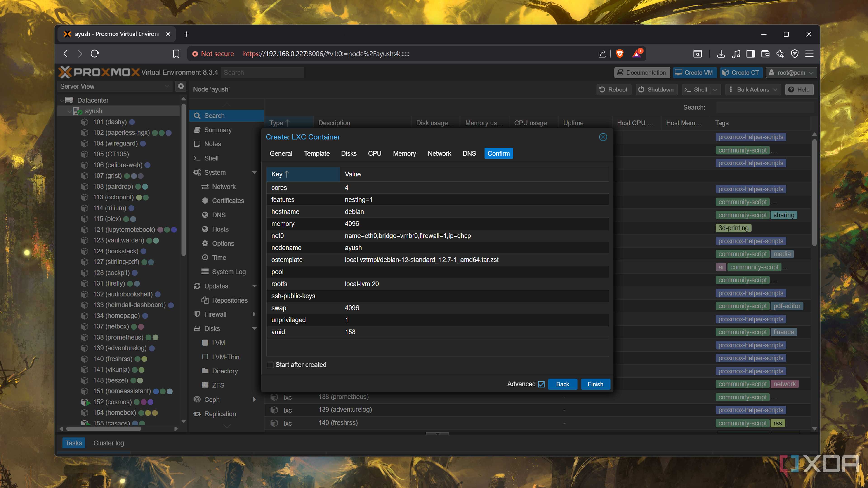This screenshot has height=488, width=868.
Task: Open the Bulk Actions dropdown
Action: click(x=753, y=90)
